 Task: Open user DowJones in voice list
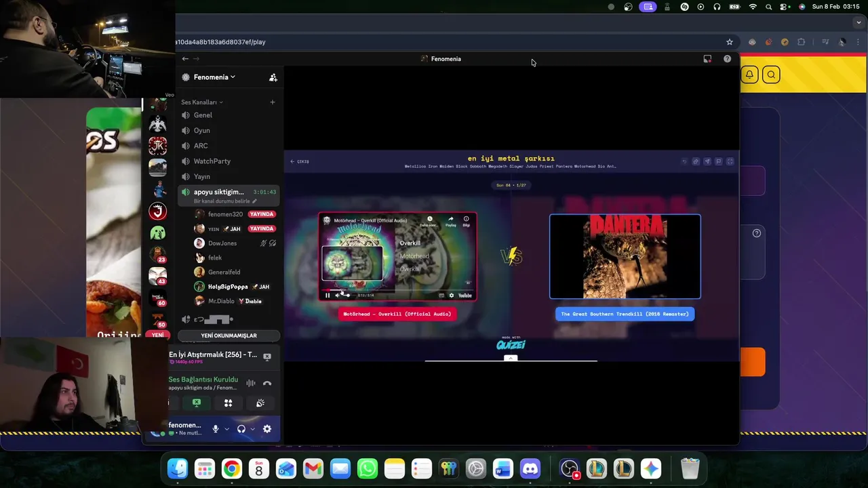(x=222, y=243)
